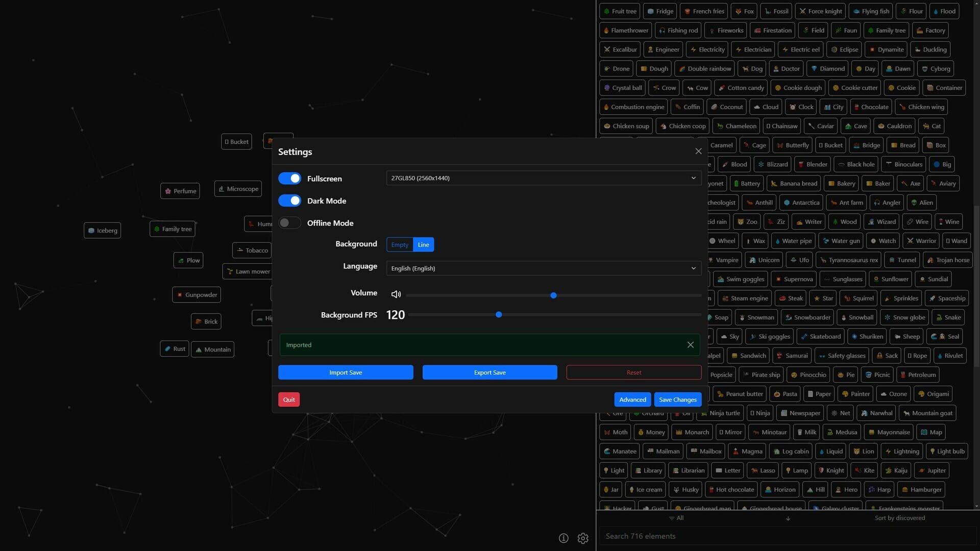Viewport: 980px width, 551px height.
Task: Click the Excalibur element in the sidebar
Action: click(620, 49)
